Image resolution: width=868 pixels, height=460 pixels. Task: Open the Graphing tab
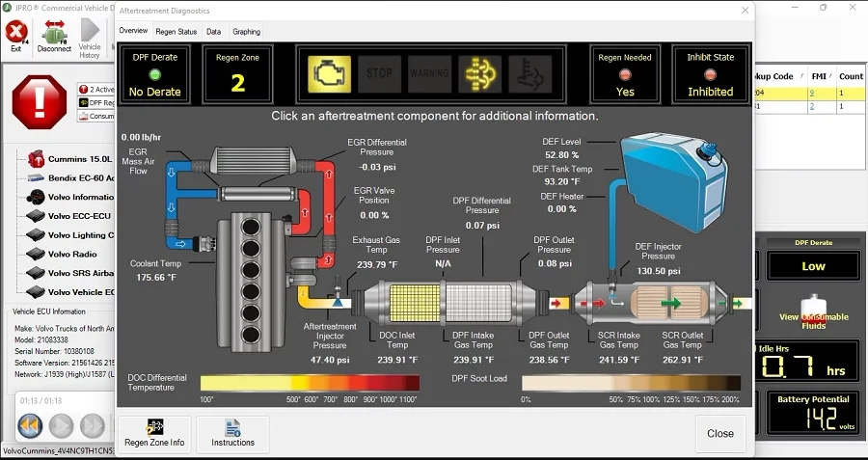tap(246, 32)
